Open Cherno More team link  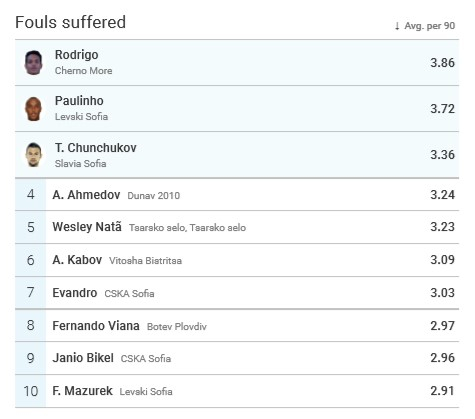click(83, 71)
